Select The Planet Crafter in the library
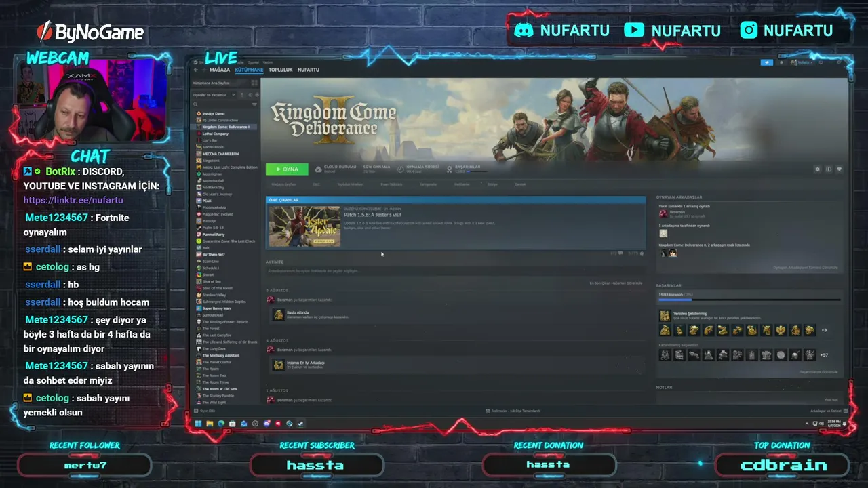Viewport: 868px width, 488px height. tap(217, 363)
